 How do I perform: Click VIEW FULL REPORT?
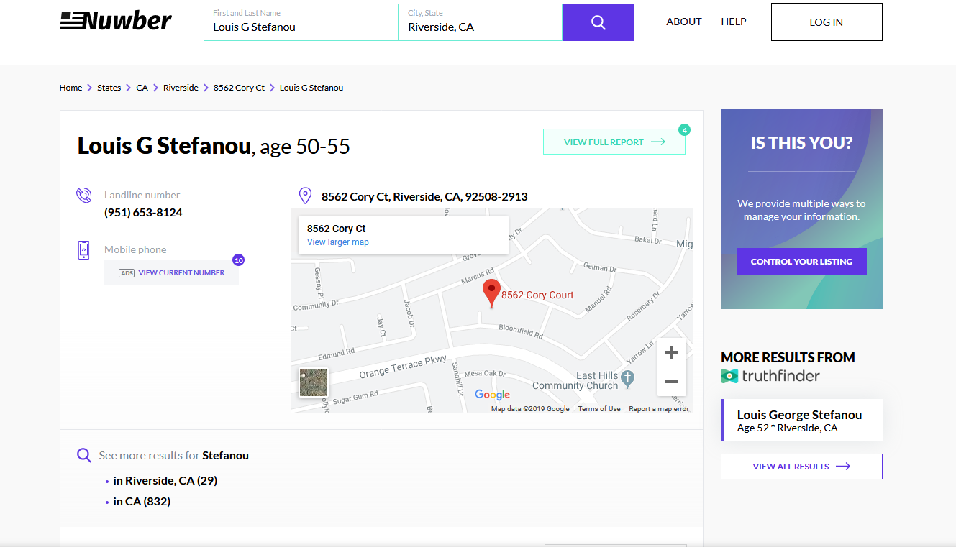(x=614, y=141)
